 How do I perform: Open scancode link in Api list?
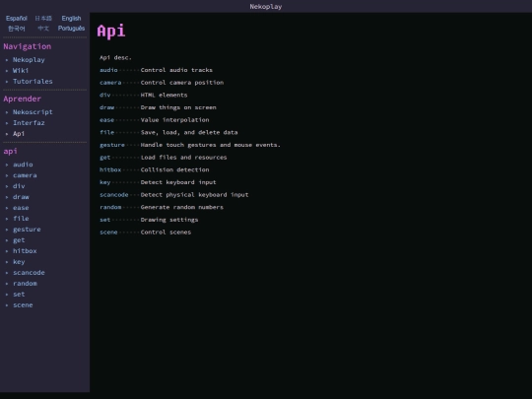[114, 195]
